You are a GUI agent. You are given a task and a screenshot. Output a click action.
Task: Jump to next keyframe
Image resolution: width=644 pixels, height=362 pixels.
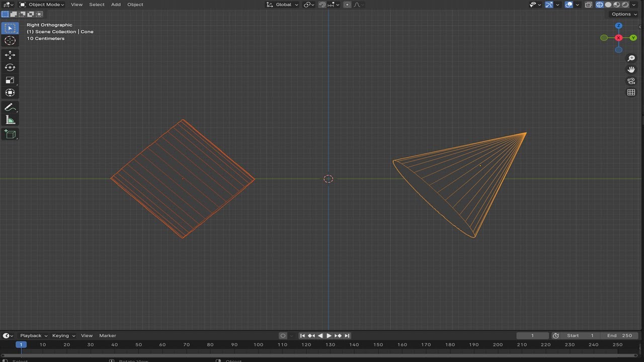(338, 335)
